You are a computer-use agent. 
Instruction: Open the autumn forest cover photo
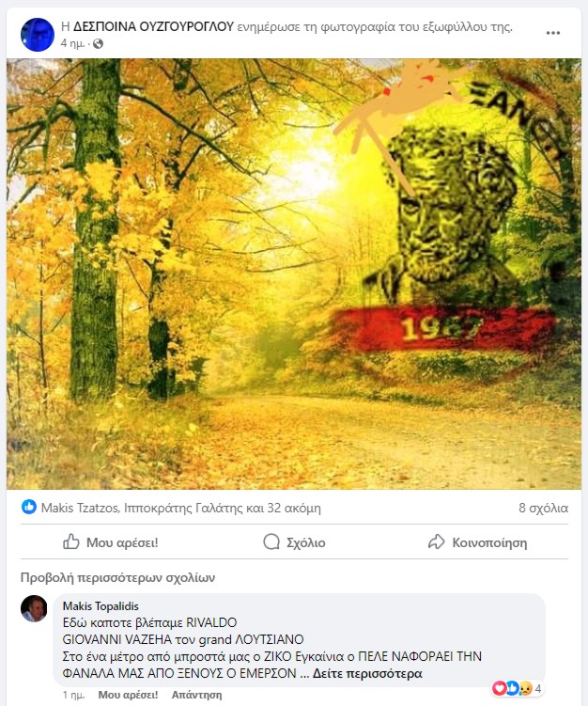294,274
